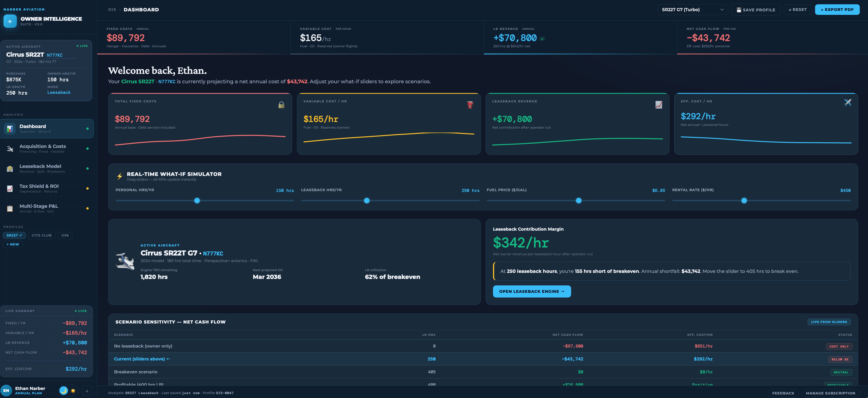Click the Tax Shield & ROI chart icon
This screenshot has width=868, height=398.
tap(10, 189)
